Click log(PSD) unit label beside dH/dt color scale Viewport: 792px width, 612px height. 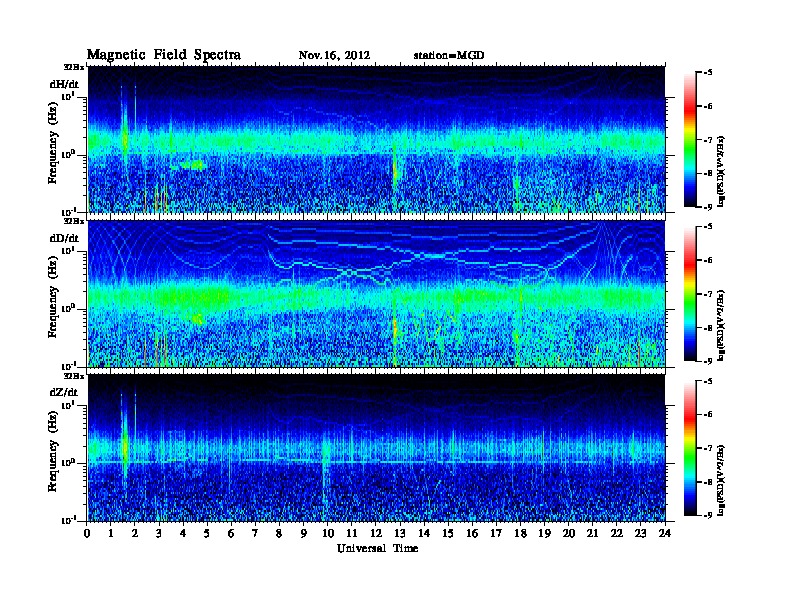point(721,171)
